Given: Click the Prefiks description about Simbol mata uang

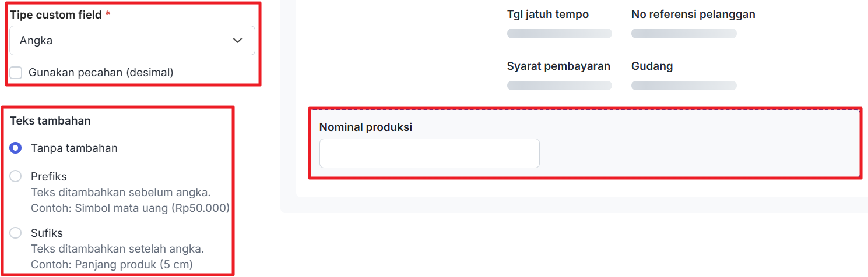Looking at the screenshot, I should 130,208.
